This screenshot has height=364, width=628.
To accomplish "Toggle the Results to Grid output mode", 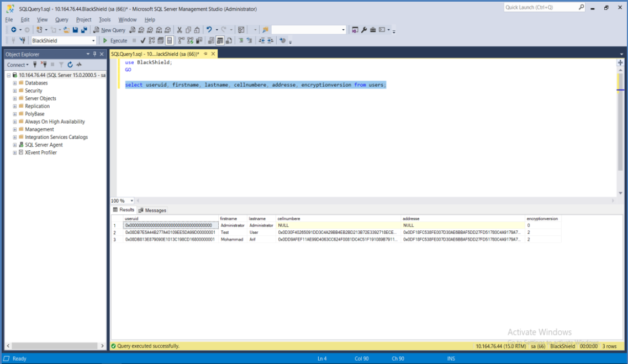I will point(219,40).
